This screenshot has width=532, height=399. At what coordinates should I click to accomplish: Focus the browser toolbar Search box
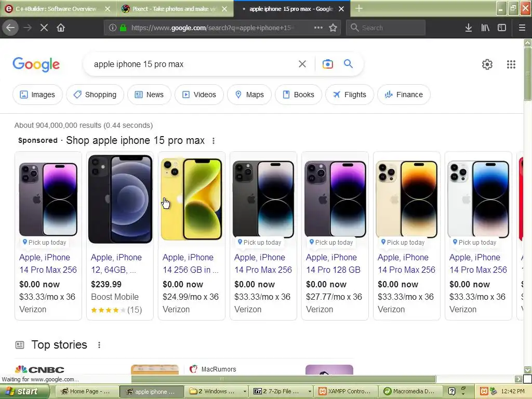(386, 28)
